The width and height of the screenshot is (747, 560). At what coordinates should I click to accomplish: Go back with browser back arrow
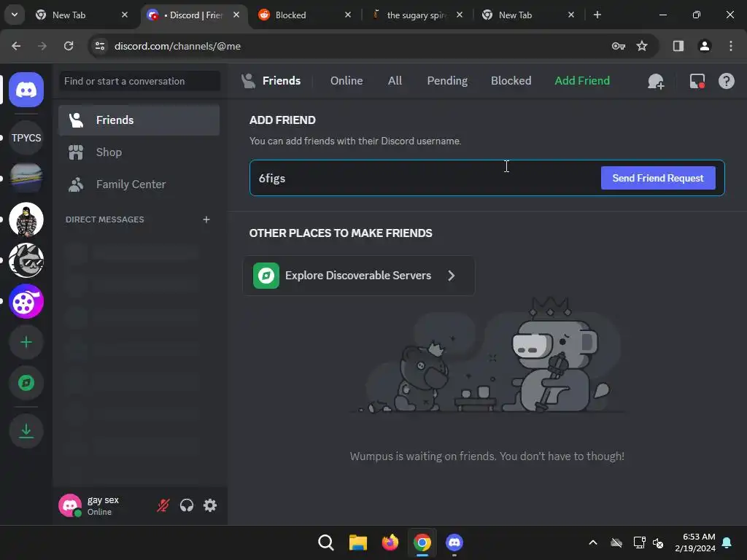(x=16, y=46)
